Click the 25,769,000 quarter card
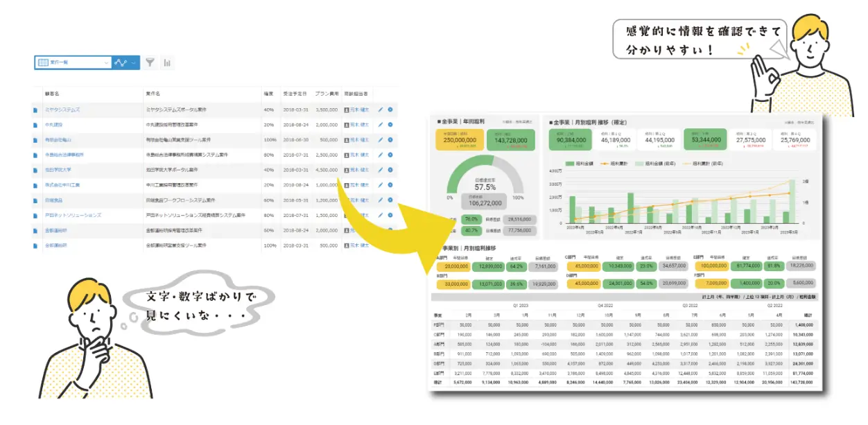Viewport: 868px width, 425px height. click(x=795, y=140)
